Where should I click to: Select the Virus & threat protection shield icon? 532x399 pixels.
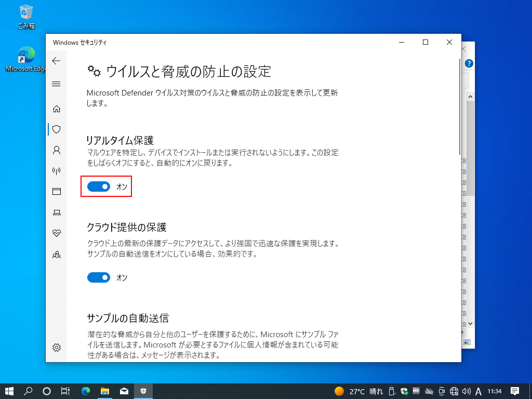pyautogui.click(x=57, y=129)
